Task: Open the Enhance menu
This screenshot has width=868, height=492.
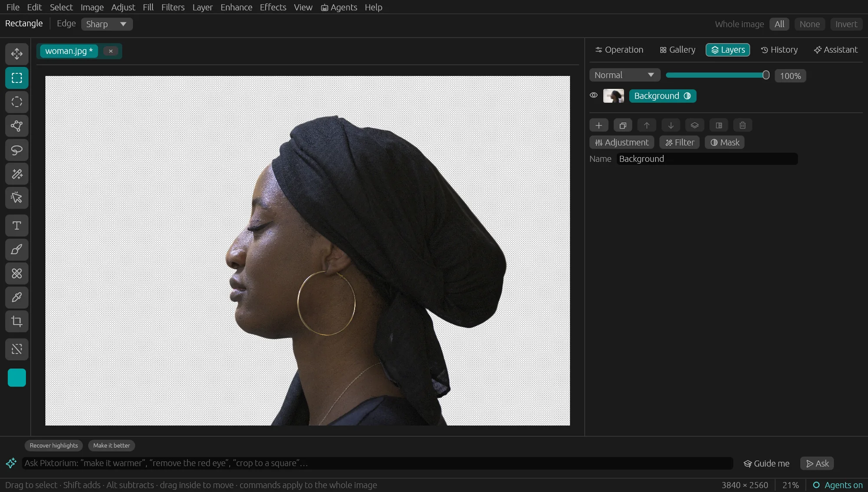Action: 236,7
